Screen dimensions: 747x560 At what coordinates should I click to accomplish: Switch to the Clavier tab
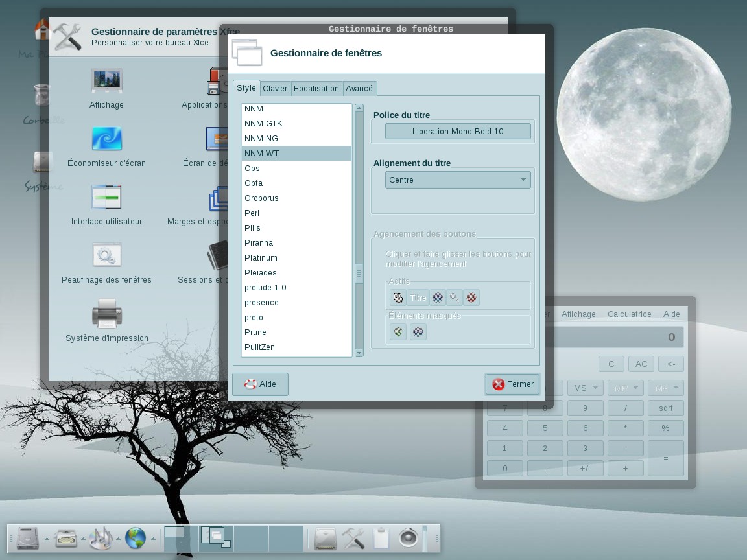coord(275,89)
